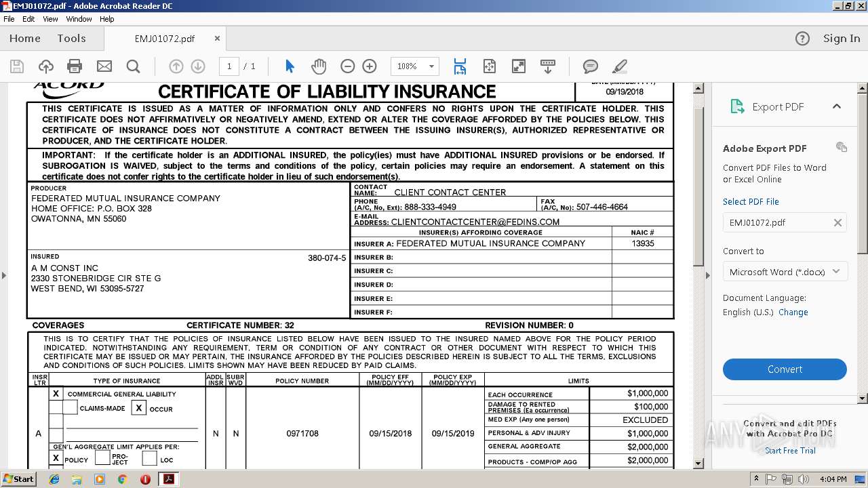Screen dimensions: 868x488
Task: Switch to the Home tab
Action: pos(25,39)
